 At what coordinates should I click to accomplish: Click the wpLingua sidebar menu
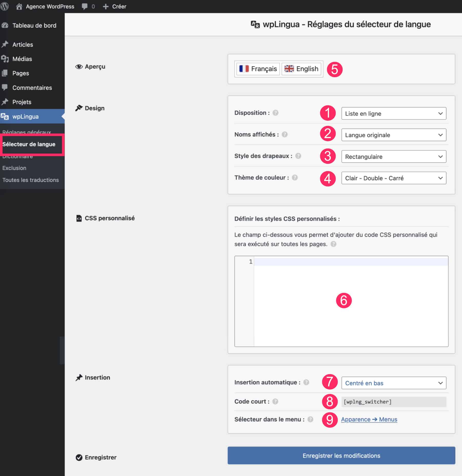click(x=32, y=116)
